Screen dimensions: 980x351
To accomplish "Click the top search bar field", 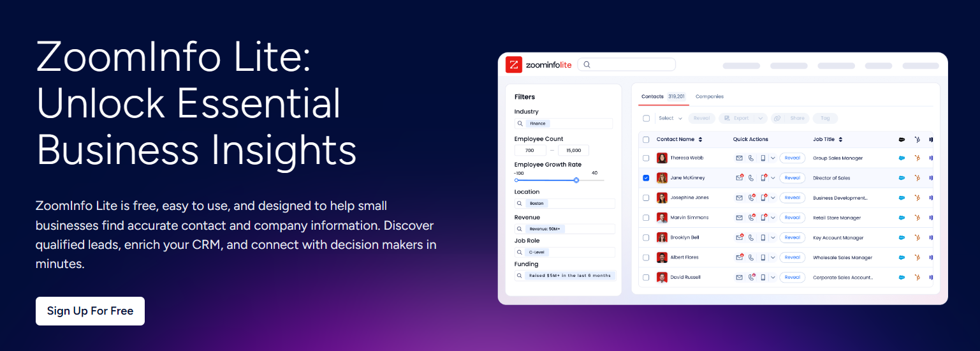I will coord(626,64).
